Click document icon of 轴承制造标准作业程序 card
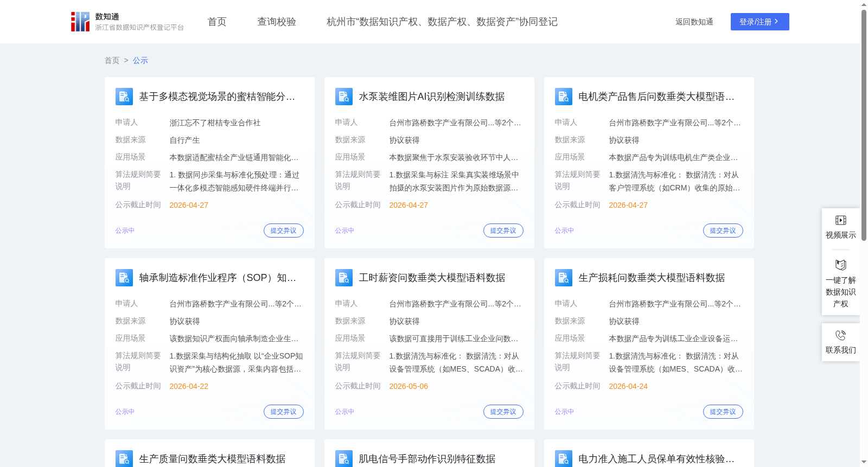 pyautogui.click(x=124, y=278)
